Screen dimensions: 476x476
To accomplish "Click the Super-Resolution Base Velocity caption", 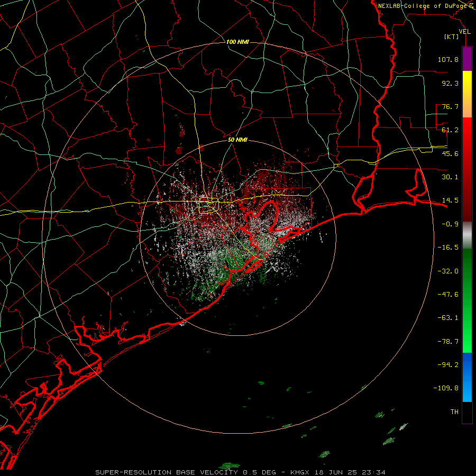I will click(241, 472).
